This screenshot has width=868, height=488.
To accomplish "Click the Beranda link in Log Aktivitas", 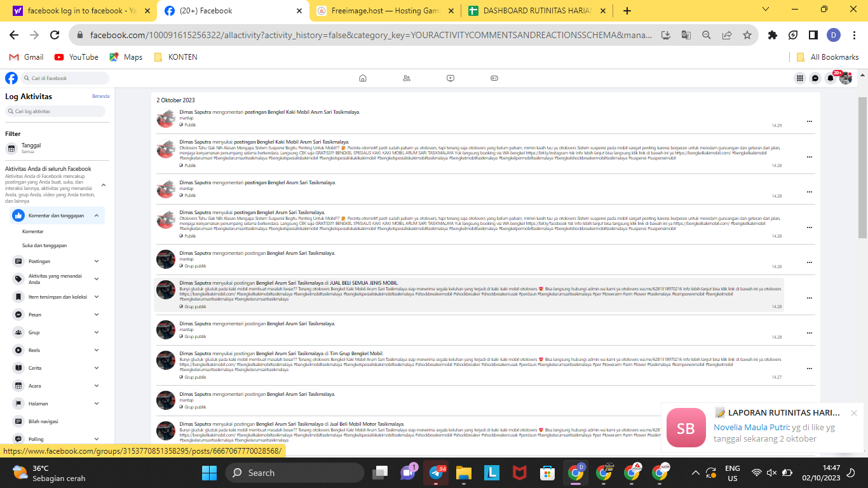I will (x=100, y=97).
